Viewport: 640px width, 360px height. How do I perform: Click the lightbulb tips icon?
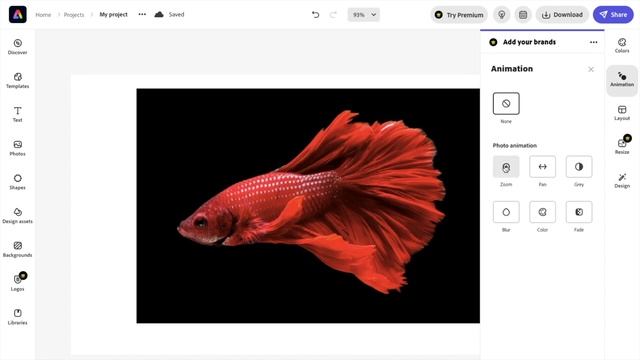point(502,15)
